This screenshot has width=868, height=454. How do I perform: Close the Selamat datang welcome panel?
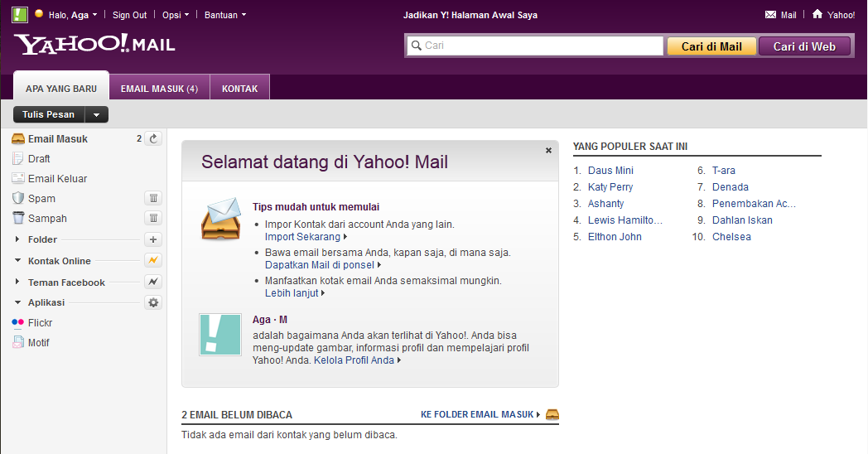[x=548, y=150]
